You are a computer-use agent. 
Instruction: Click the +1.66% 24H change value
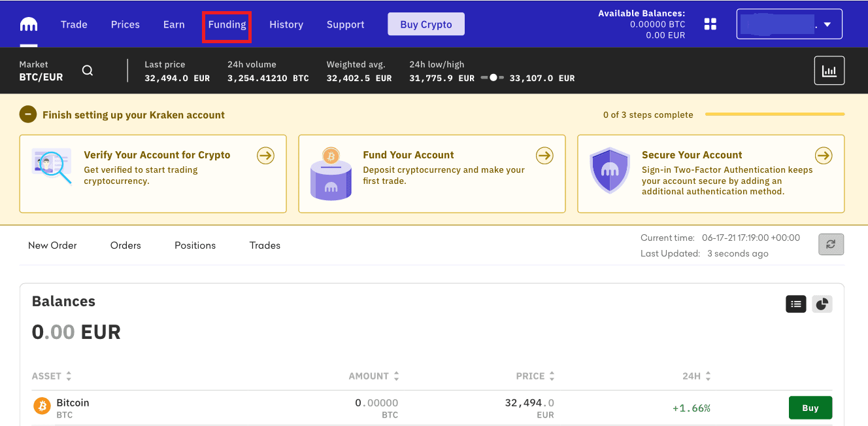pos(692,408)
